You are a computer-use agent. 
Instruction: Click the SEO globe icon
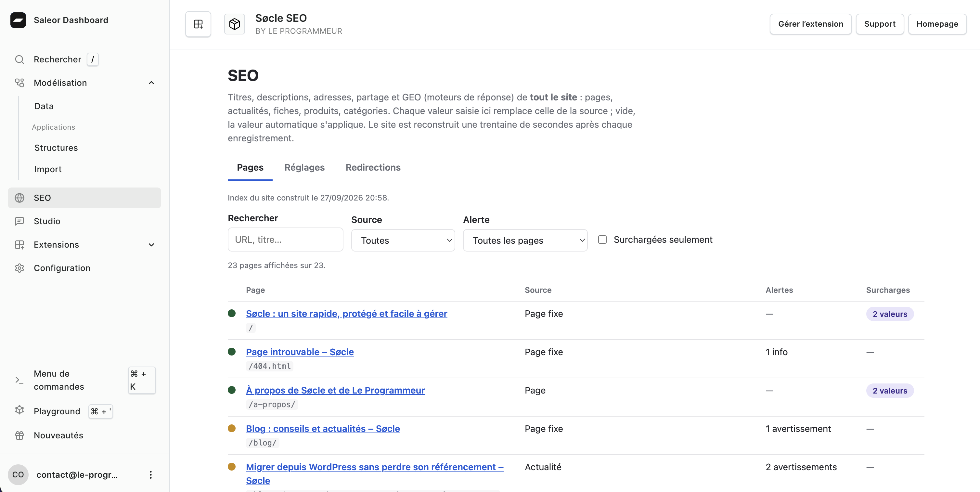click(x=19, y=198)
